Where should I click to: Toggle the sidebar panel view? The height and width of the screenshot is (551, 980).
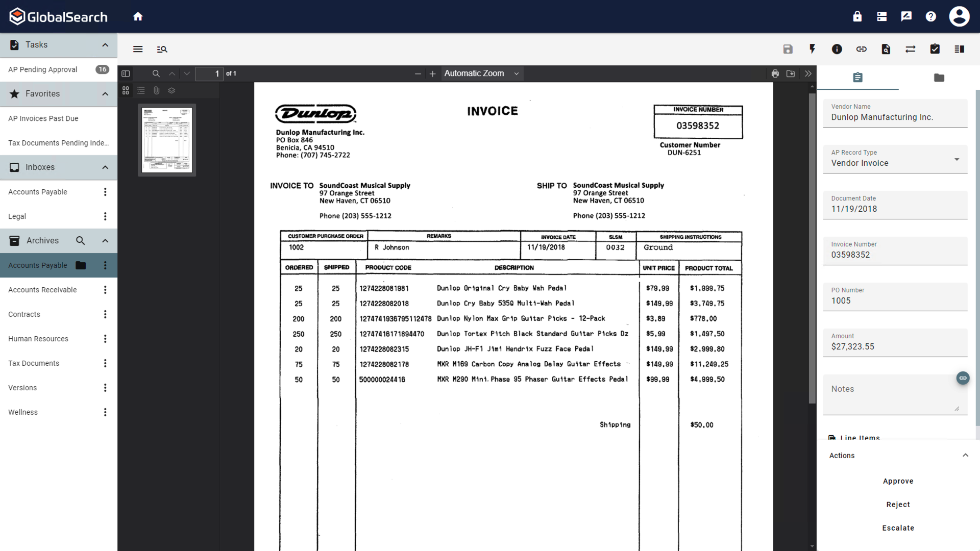(125, 73)
